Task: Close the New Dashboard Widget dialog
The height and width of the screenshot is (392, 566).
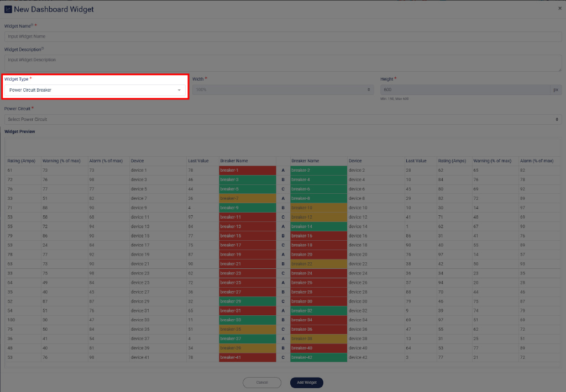Action: [x=559, y=9]
